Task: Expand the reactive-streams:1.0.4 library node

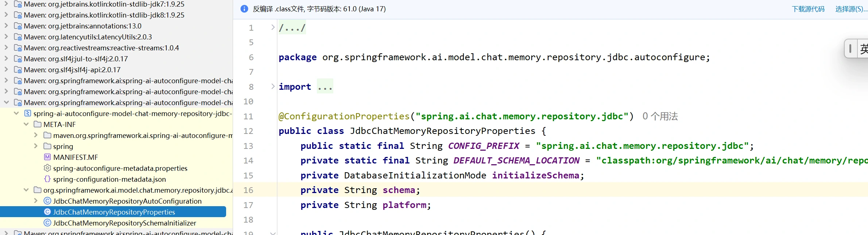Action: click(6, 48)
